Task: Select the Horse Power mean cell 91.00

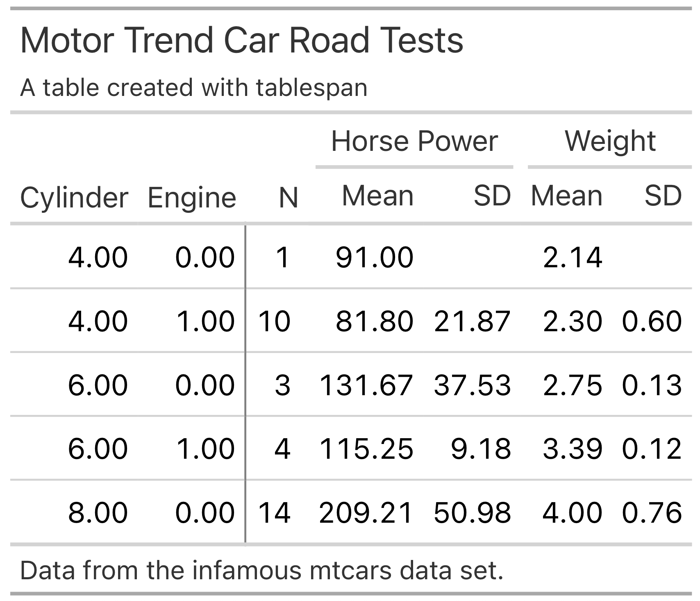Action: click(374, 257)
